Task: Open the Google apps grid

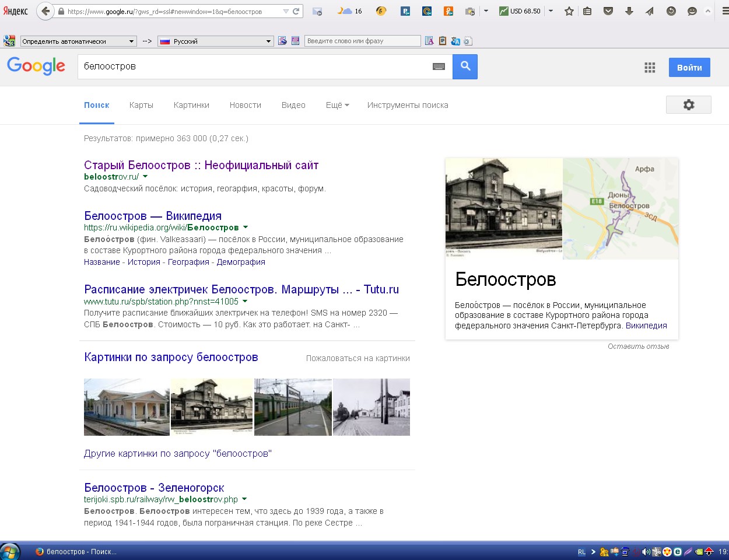Action: [x=650, y=68]
